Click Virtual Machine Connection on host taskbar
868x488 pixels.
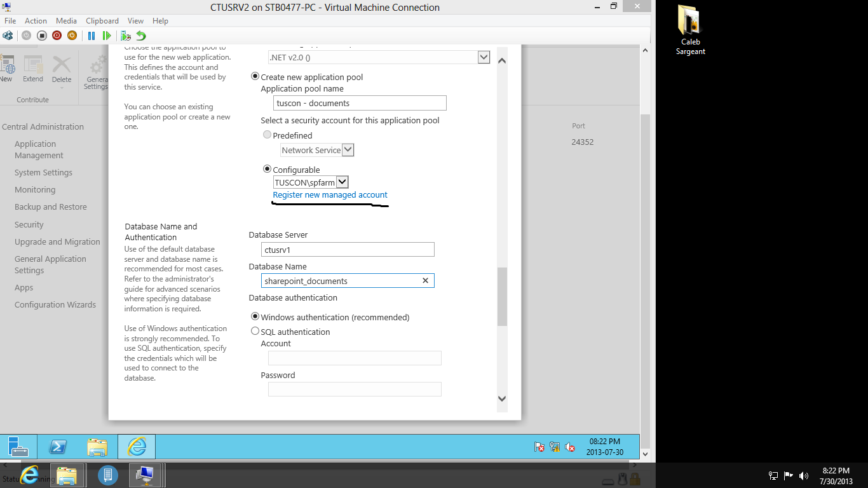pyautogui.click(x=146, y=475)
